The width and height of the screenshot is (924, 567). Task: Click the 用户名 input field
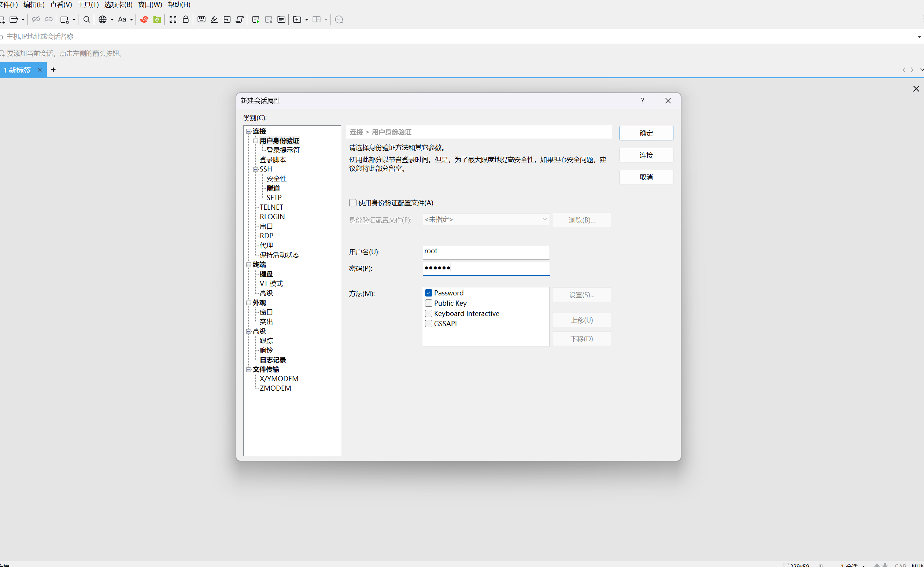coord(485,252)
